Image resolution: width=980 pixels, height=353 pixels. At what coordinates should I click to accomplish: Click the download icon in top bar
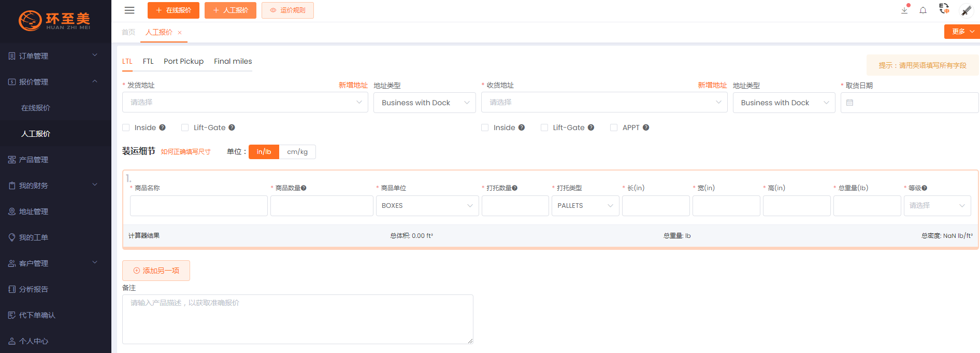[x=904, y=10]
